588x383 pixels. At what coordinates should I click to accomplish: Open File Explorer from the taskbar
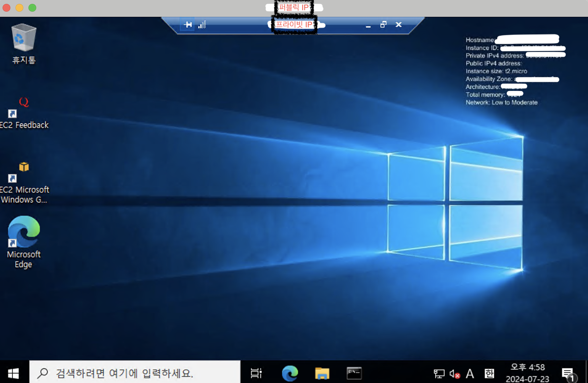coord(322,373)
